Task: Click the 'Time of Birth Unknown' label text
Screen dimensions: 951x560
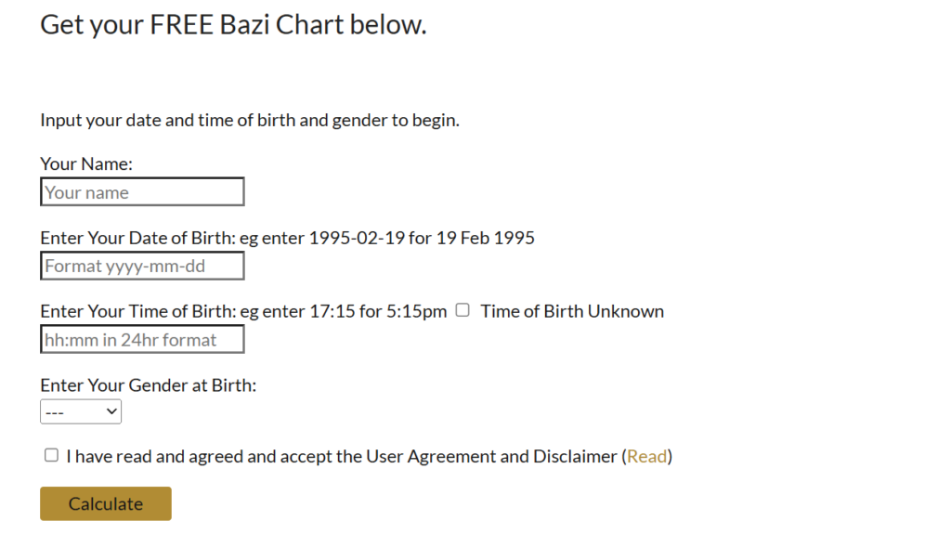Action: click(x=572, y=311)
